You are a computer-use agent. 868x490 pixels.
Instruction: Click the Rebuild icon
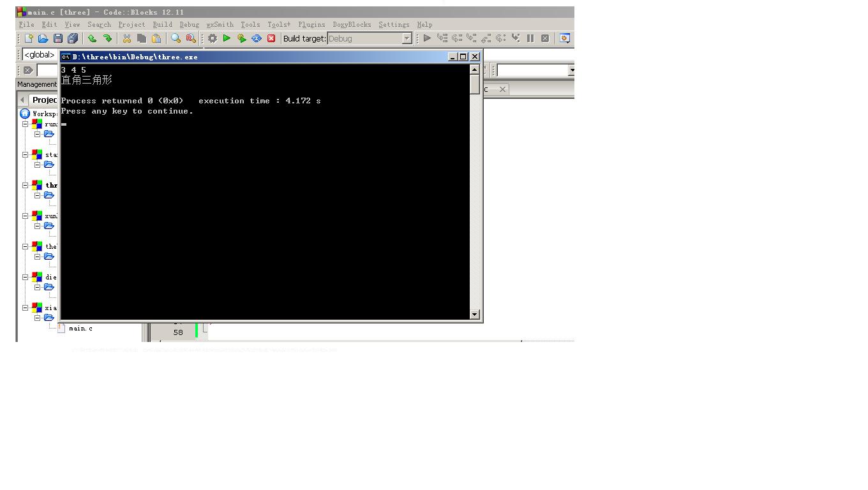pos(257,38)
